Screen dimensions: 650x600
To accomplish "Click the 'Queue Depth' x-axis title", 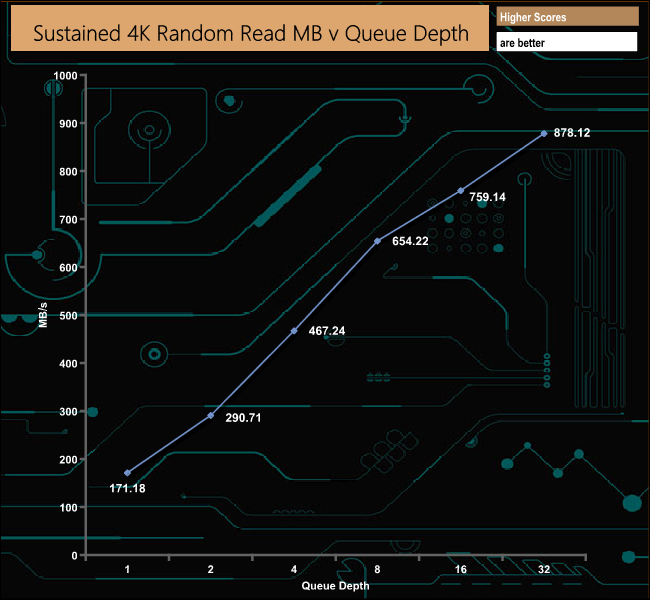I will [335, 585].
